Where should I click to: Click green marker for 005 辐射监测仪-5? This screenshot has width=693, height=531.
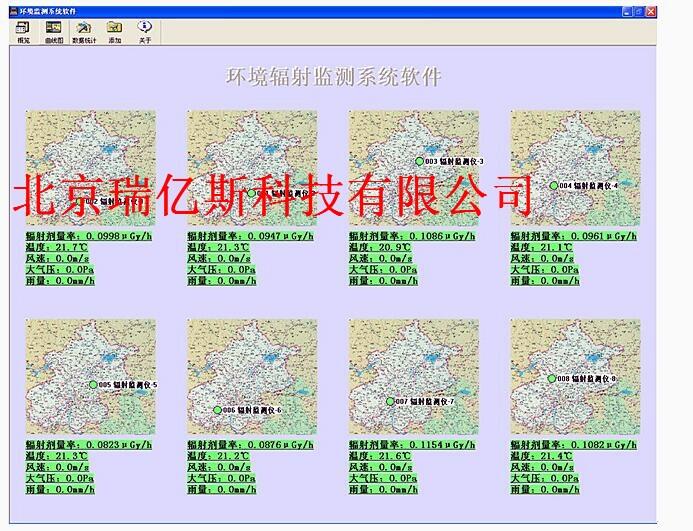pyautogui.click(x=93, y=385)
